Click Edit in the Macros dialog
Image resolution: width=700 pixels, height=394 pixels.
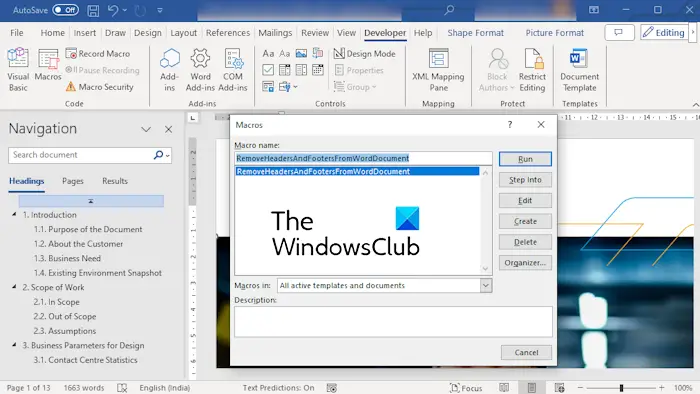point(525,200)
